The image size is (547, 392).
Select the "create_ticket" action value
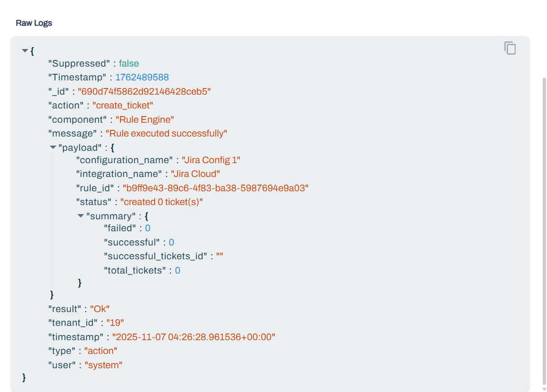[x=122, y=106]
